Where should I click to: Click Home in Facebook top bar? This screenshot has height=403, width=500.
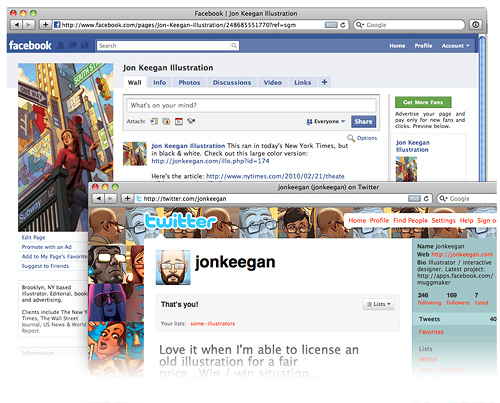[397, 46]
